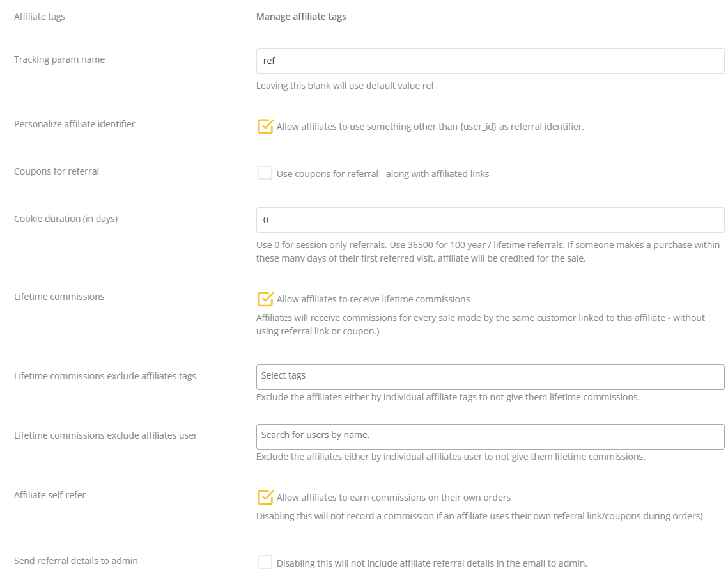Click the 'Lifetime commissions exclude affiliates tags' row label
Image resolution: width=728 pixels, height=580 pixels.
coord(105,376)
